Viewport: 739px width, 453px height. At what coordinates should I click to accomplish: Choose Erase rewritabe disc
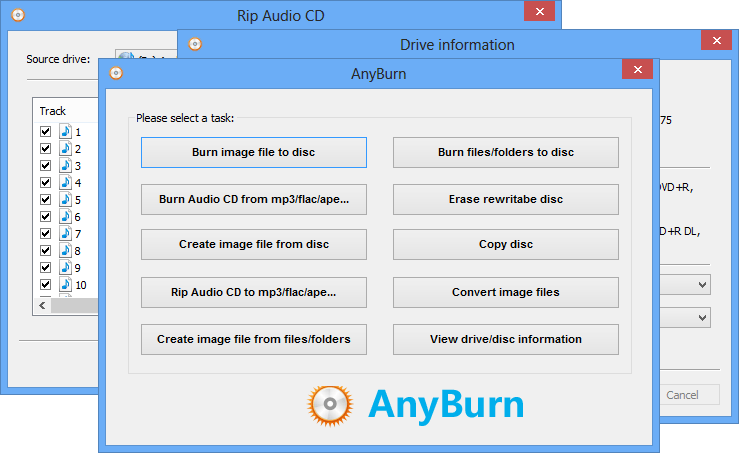tap(506, 199)
